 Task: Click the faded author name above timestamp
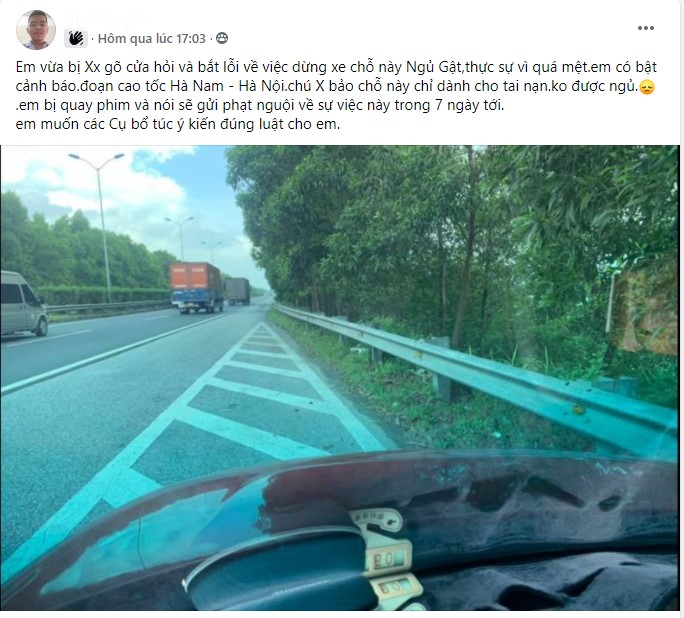106,19
